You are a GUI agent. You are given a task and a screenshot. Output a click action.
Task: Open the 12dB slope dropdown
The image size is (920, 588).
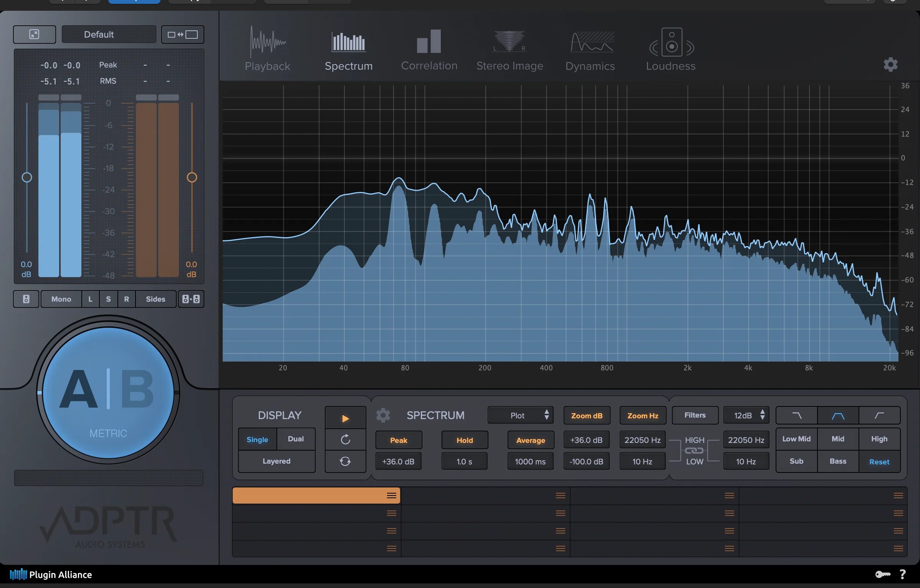tap(746, 415)
